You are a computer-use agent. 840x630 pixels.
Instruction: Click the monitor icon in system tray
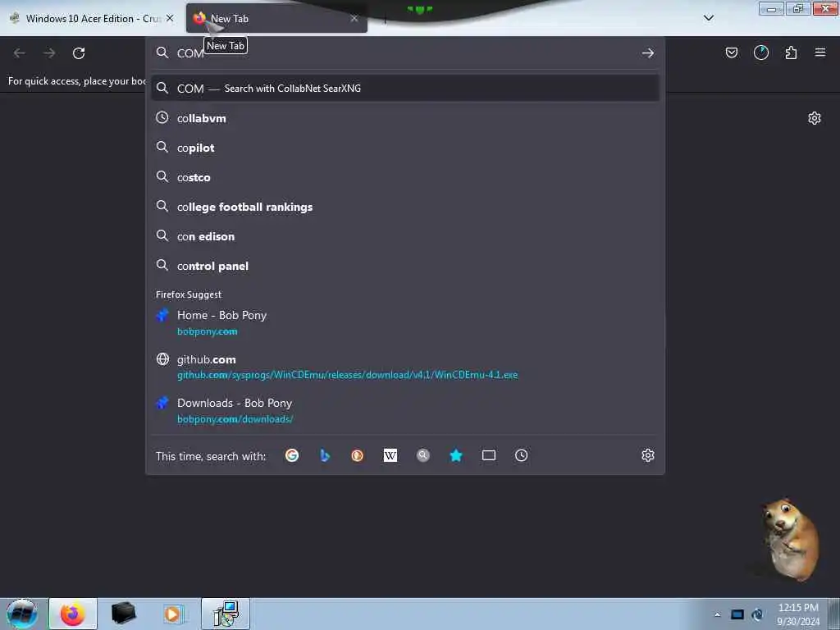tap(737, 614)
